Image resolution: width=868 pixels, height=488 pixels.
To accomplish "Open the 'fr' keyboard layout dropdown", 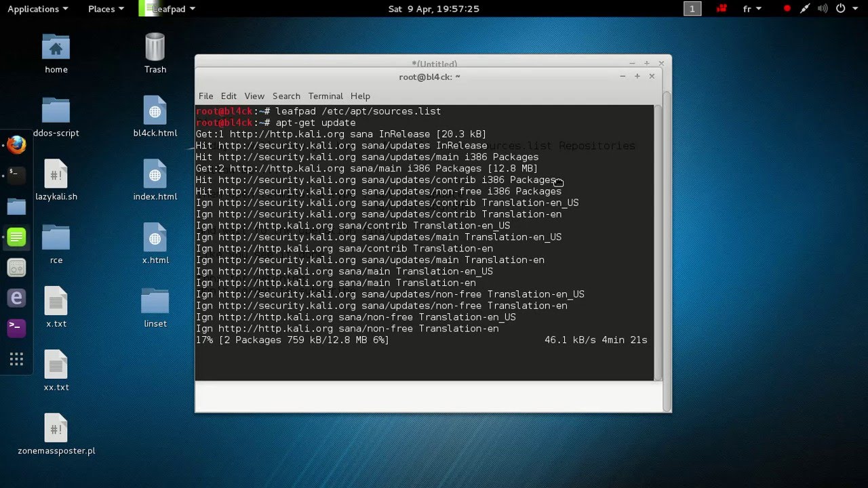I will pos(752,9).
